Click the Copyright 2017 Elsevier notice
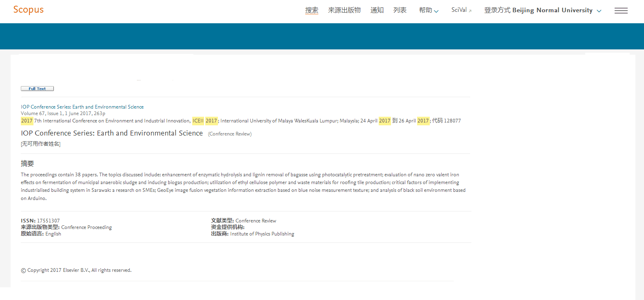644x300 pixels. pos(76,270)
